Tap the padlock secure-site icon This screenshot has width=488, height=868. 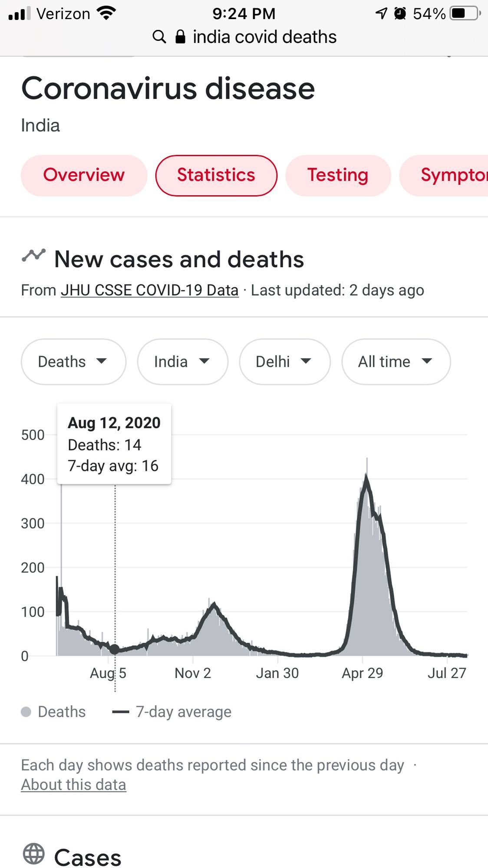[x=180, y=36]
